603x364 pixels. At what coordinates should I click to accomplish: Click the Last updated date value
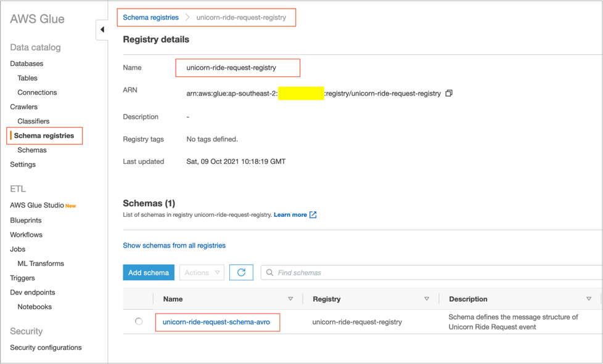coord(236,161)
